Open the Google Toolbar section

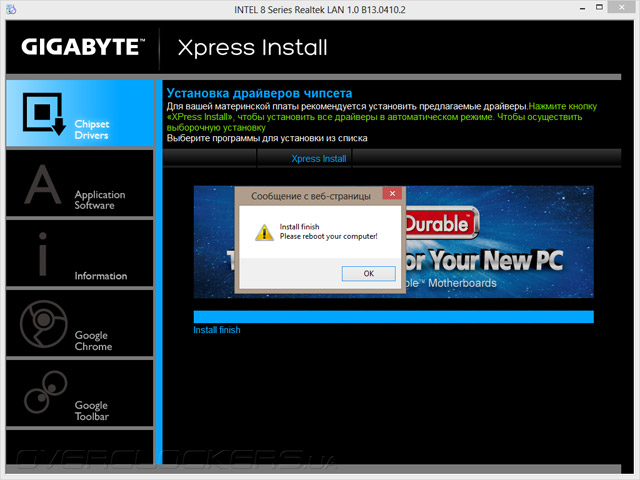pos(80,393)
